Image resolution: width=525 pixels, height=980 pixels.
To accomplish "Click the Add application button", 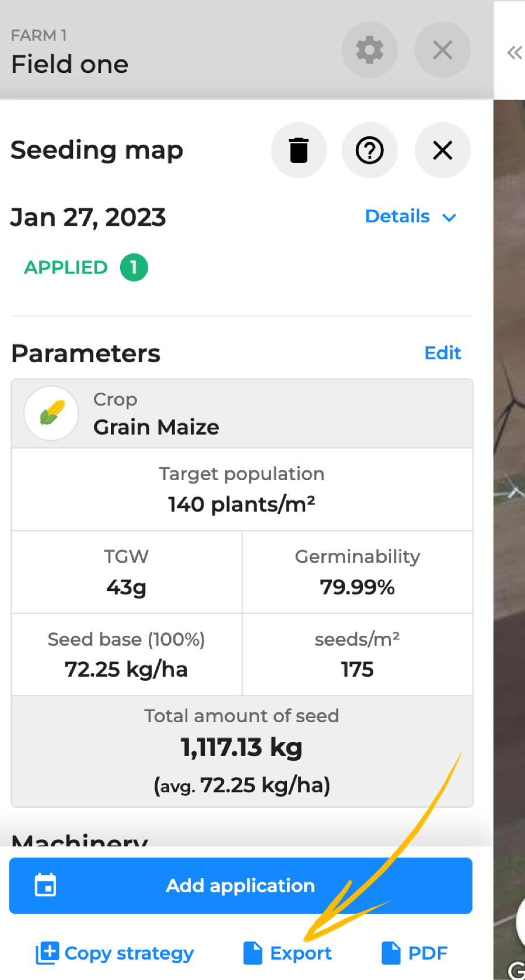I will [240, 885].
